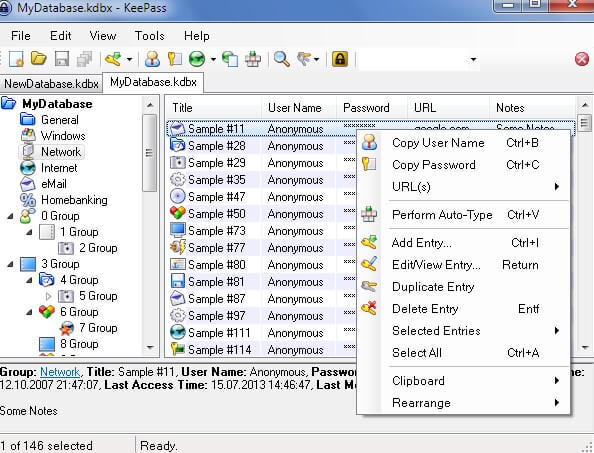
Task: Click the Find magnifier toolbar icon
Action: tap(282, 59)
